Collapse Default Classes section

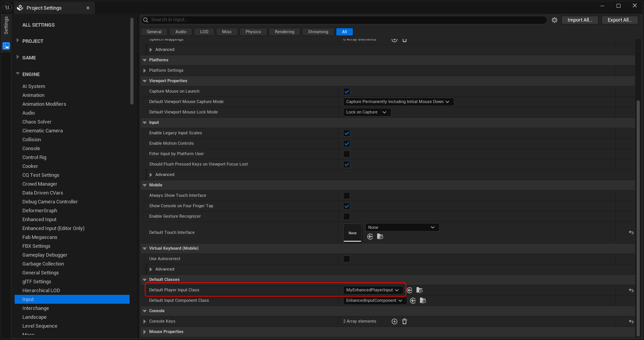[x=145, y=280]
